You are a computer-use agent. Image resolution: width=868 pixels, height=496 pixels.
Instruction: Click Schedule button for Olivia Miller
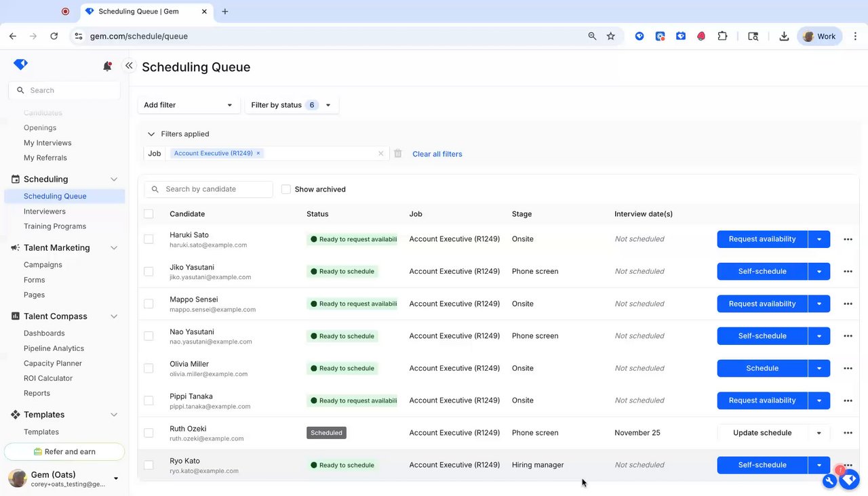[762, 369]
